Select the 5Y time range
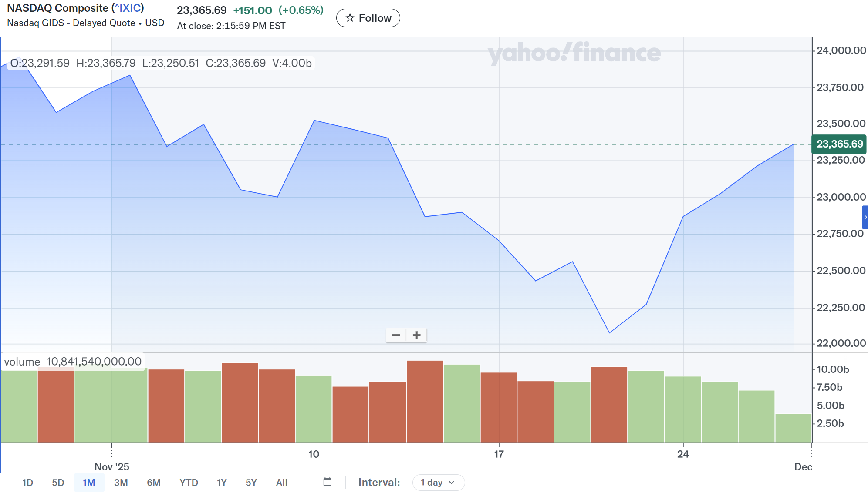Screen dimensions: 868x493 (x=251, y=483)
